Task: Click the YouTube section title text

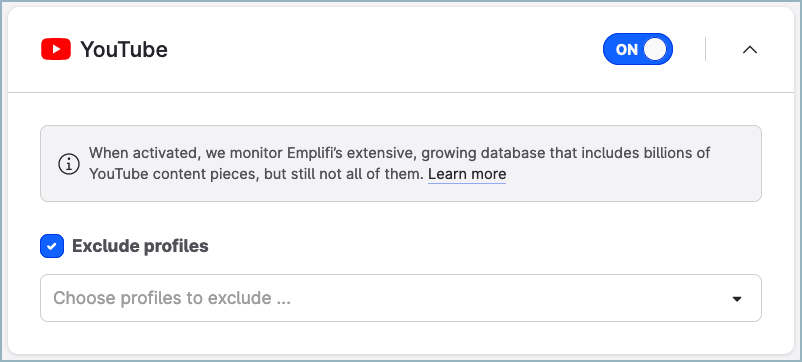Action: pyautogui.click(x=124, y=50)
